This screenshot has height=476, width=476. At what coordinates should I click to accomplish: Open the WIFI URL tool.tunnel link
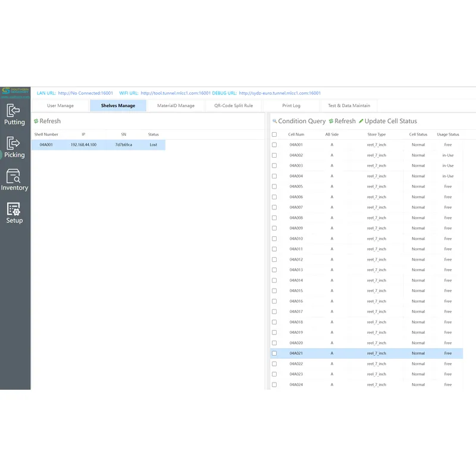(176, 93)
